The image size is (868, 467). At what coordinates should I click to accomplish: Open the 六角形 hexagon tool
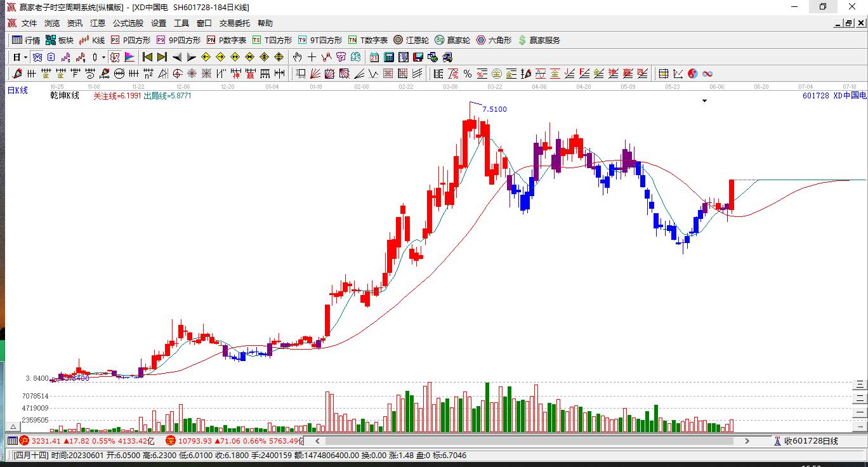coord(494,40)
